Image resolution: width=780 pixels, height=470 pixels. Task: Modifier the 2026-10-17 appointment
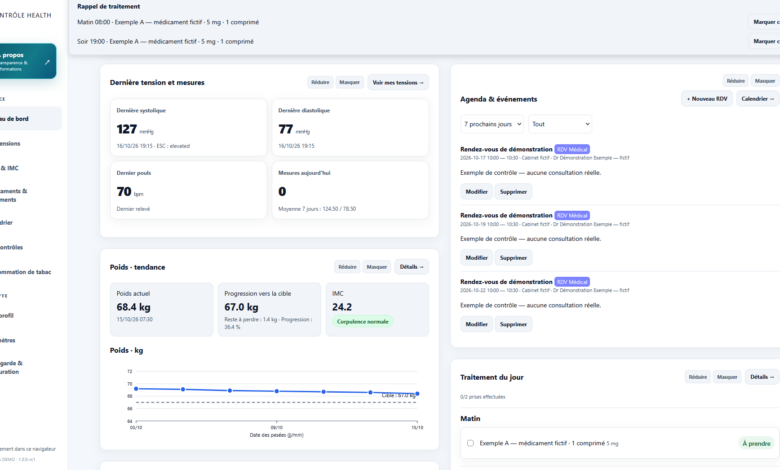[477, 191]
